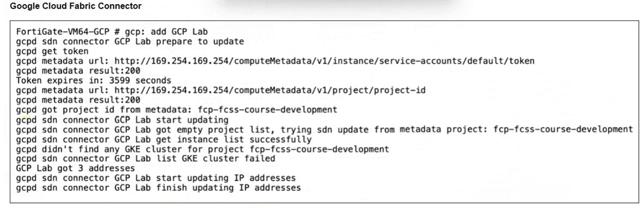This screenshot has width=644, height=210.
Task: Click the 'start updating IP addresses' line
Action: (156, 178)
